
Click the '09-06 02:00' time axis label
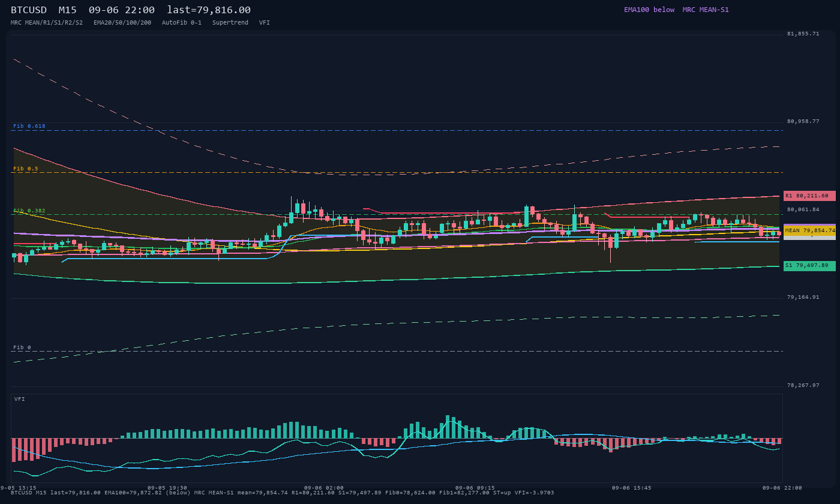324,488
